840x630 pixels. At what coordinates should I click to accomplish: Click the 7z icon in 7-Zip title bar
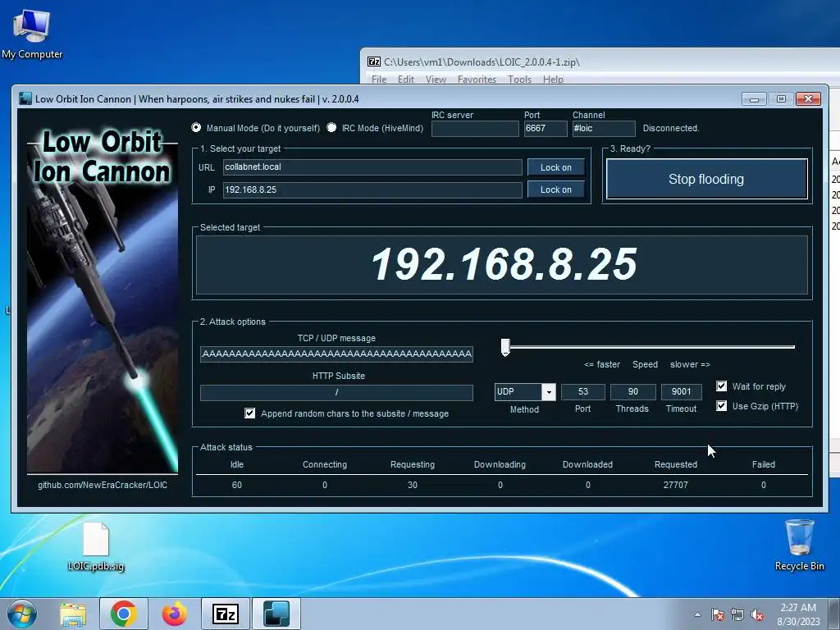pos(374,62)
